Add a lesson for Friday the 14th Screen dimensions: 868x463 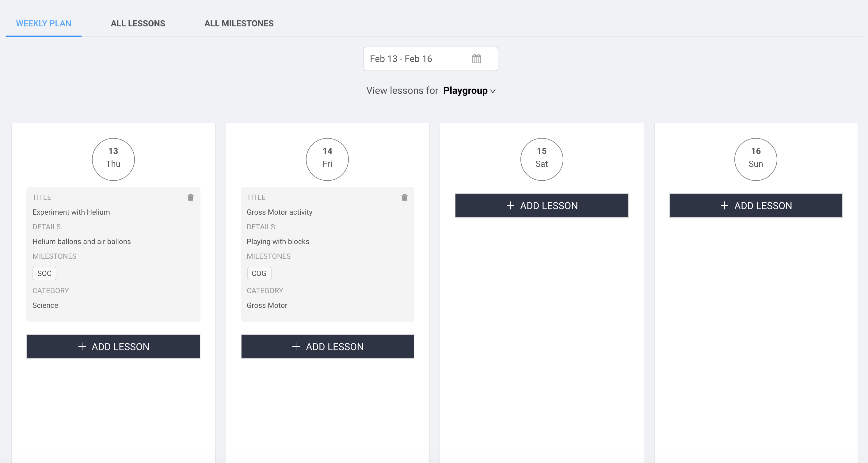[x=327, y=346]
